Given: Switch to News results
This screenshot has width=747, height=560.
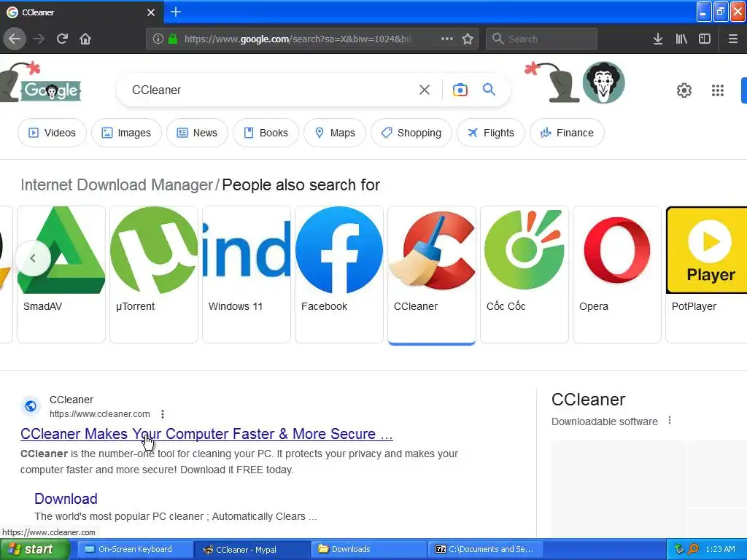Looking at the screenshot, I should 197,133.
